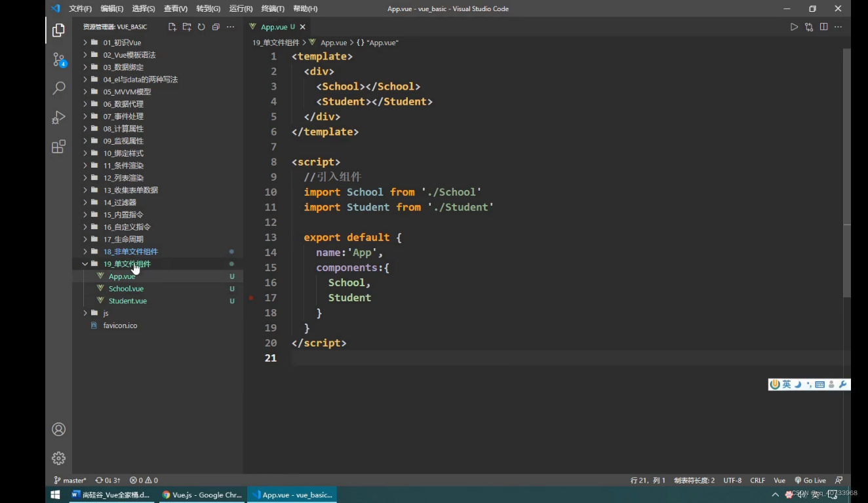Expand the 08_计算属性 folder
This screenshot has height=503, width=868.
pos(157,128)
